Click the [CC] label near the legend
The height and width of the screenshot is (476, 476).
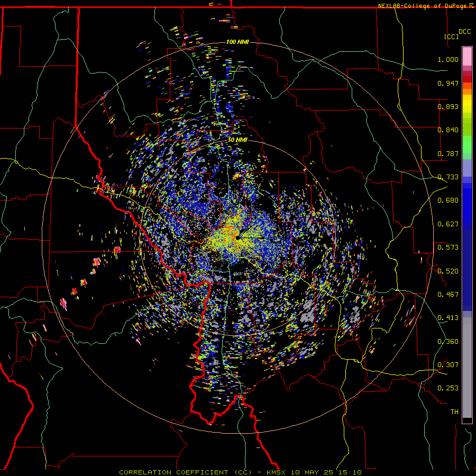[x=452, y=36]
